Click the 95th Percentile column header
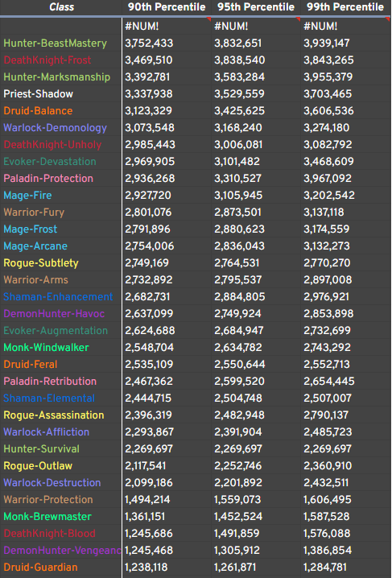Screen dimensions: 392x578 coord(256,7)
